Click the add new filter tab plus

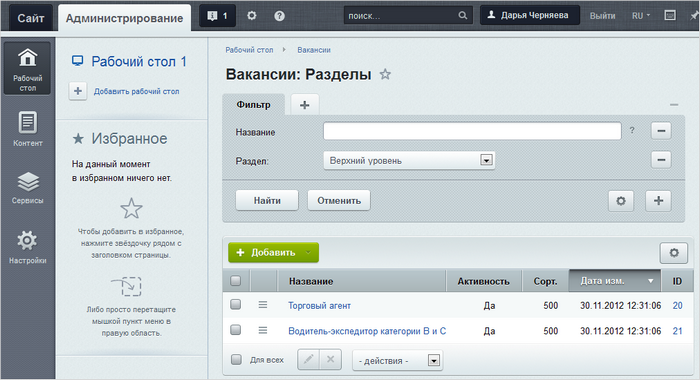point(304,105)
